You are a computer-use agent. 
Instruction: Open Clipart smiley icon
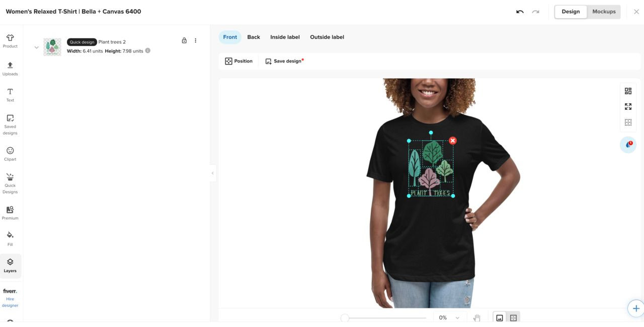tap(10, 154)
